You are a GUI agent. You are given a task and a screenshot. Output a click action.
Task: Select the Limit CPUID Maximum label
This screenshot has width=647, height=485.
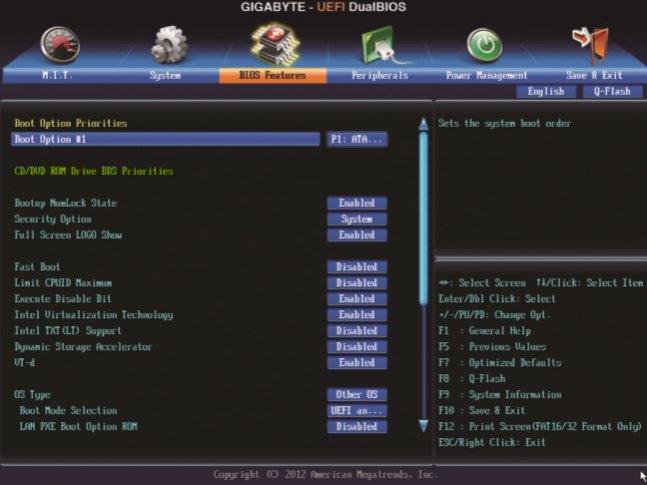[63, 283]
